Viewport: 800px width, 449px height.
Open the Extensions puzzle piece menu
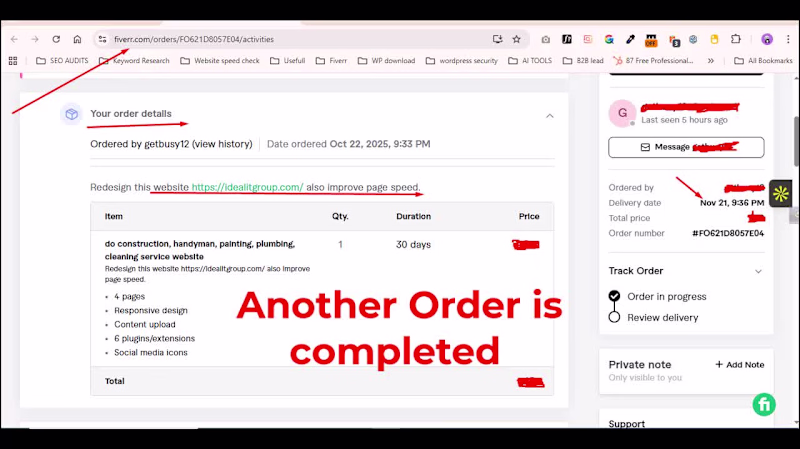(736, 39)
